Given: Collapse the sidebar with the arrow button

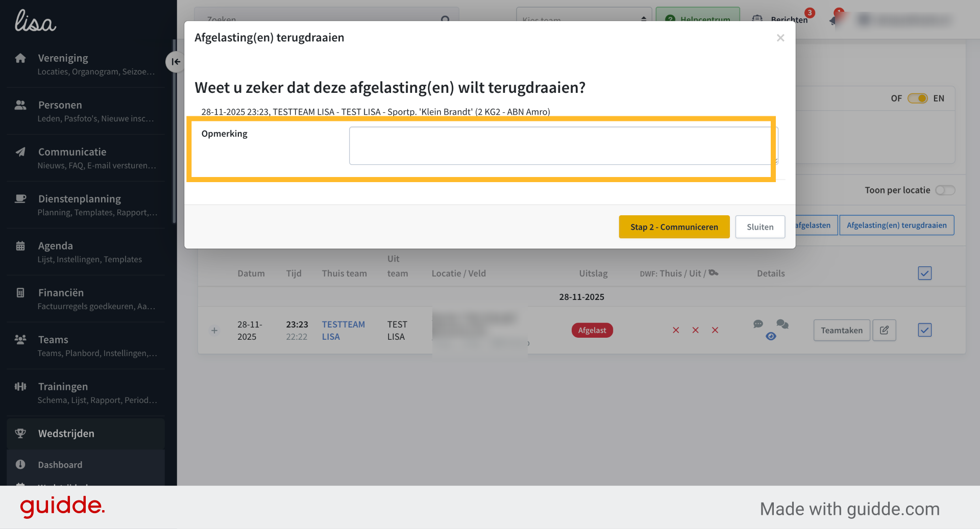Looking at the screenshot, I should (175, 62).
